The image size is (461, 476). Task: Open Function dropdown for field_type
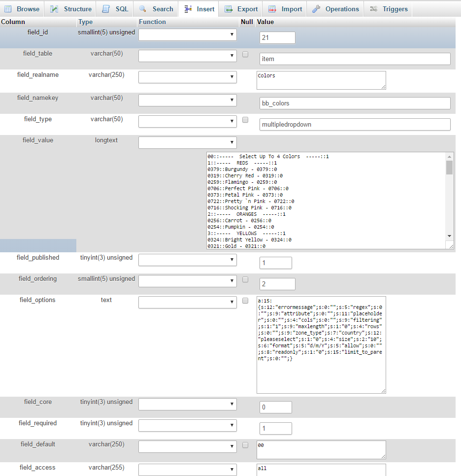(188, 121)
